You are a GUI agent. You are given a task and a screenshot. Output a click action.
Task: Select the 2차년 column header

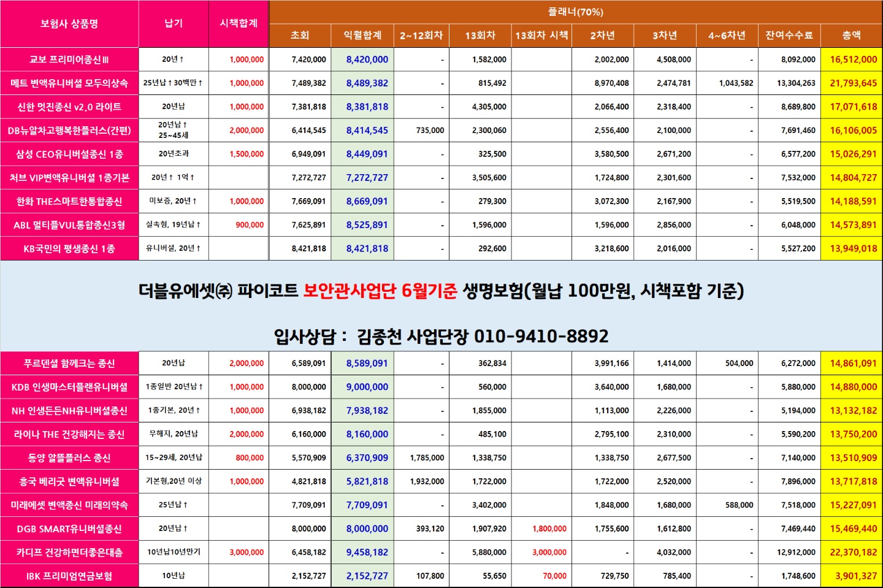pos(603,36)
